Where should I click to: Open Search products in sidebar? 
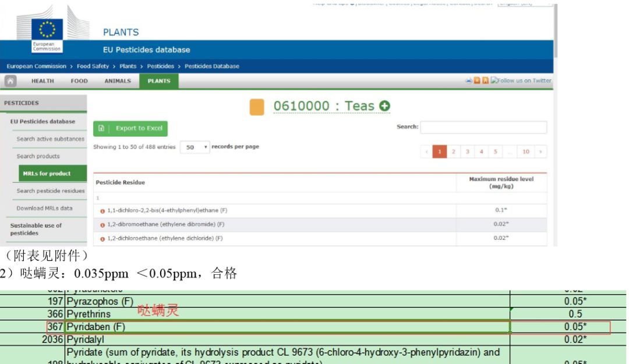[x=38, y=156]
